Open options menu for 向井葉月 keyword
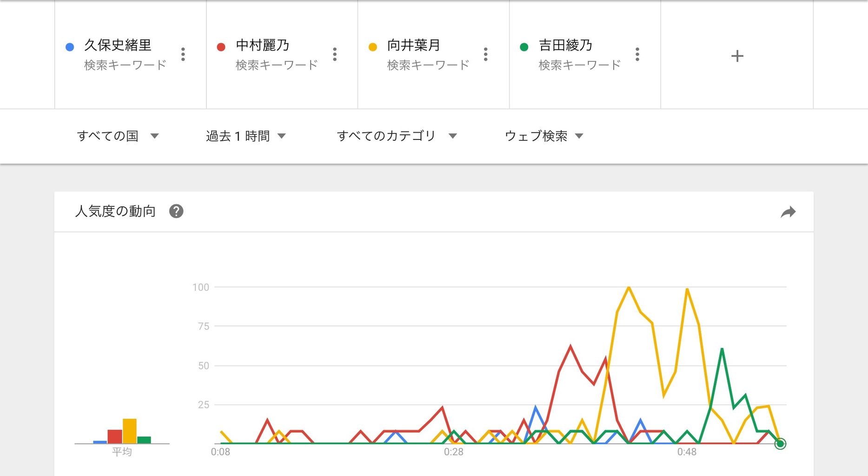Screen dimensions: 868x476 pyautogui.click(x=486, y=54)
